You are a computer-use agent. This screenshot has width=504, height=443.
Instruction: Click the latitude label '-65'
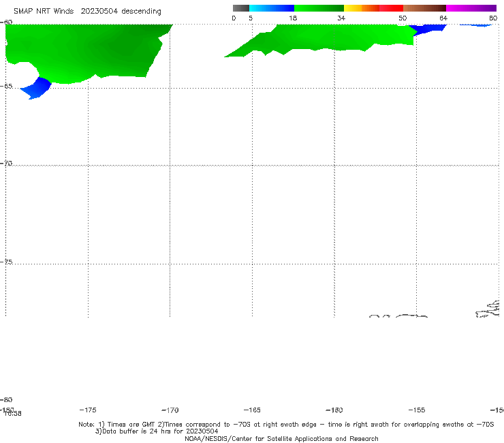(6, 87)
